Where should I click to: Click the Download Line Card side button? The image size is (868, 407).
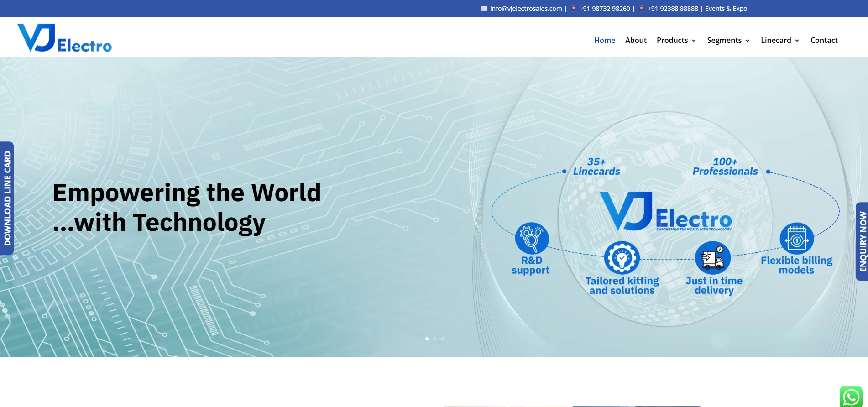pos(7,198)
